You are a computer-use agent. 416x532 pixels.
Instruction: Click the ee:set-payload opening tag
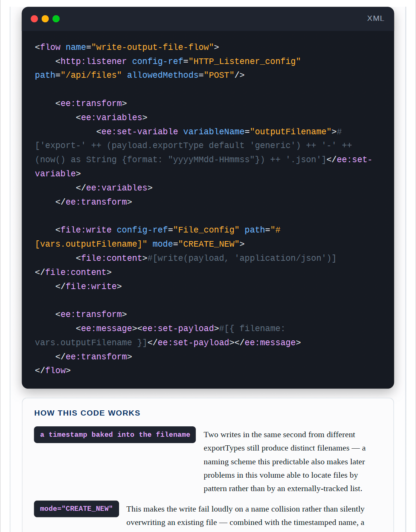178,329
